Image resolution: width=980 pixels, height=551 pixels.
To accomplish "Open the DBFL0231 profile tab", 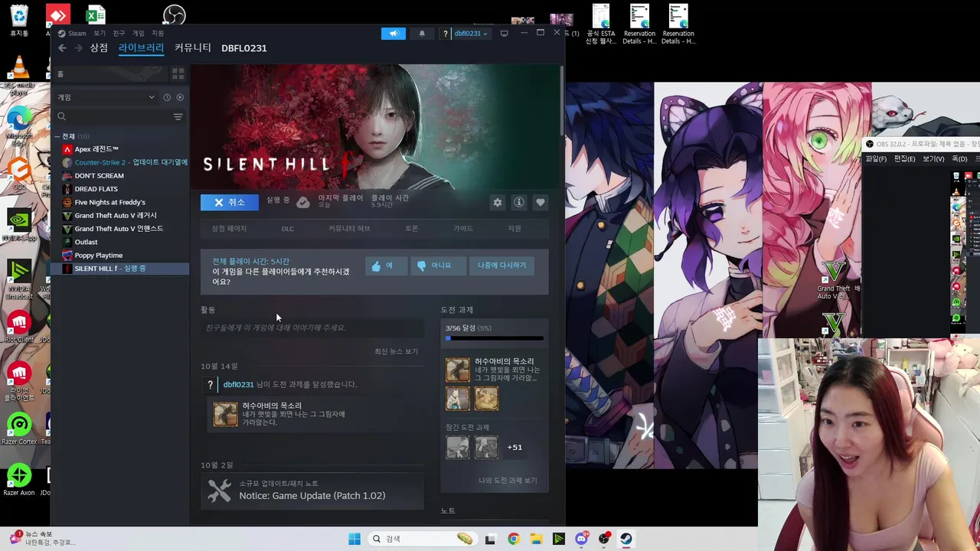I will [244, 48].
